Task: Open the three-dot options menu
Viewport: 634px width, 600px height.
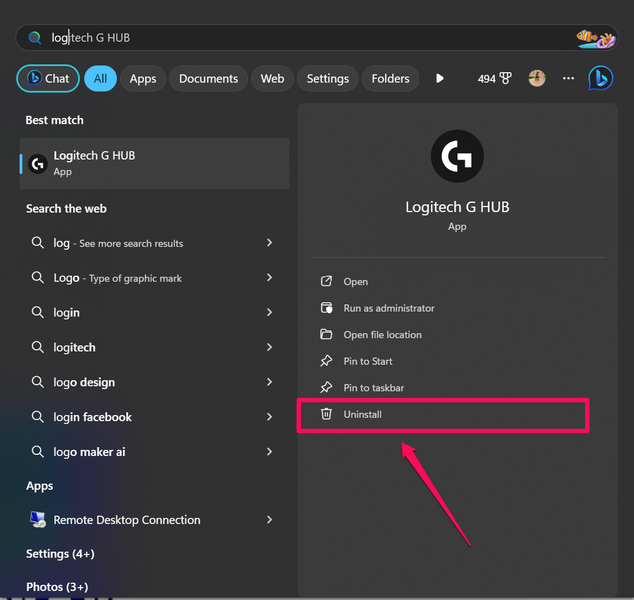Action: coord(568,78)
